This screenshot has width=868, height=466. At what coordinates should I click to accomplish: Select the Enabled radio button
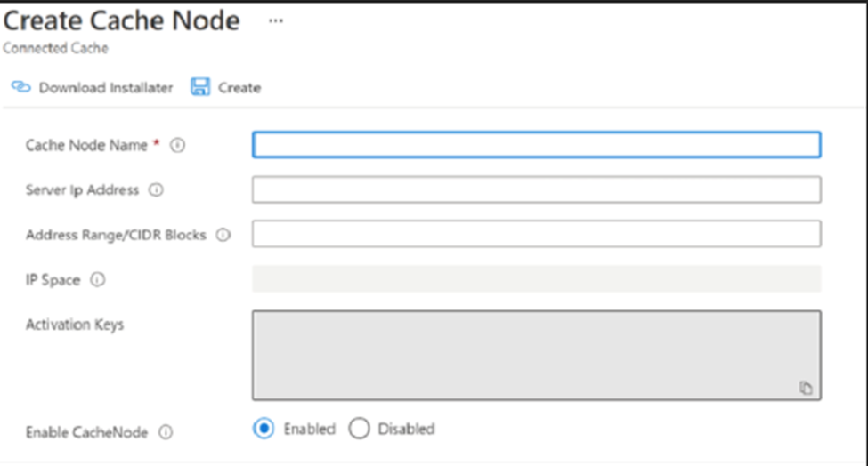264,429
